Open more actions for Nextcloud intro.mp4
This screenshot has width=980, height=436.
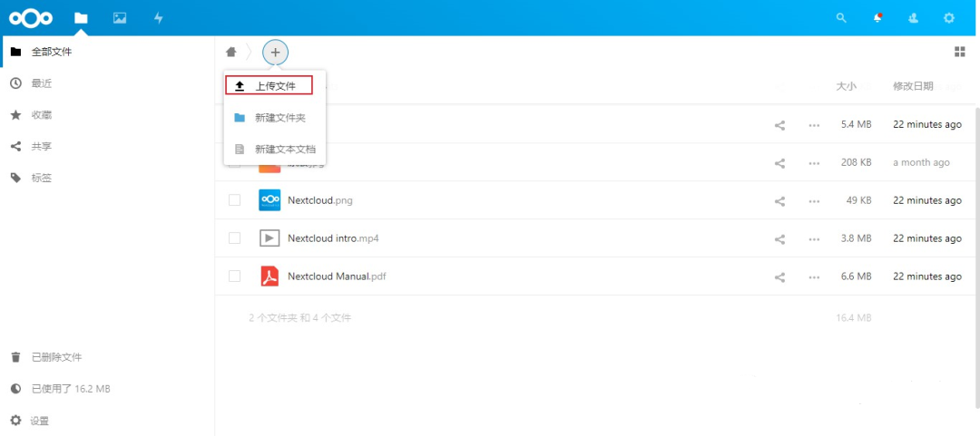click(x=814, y=238)
